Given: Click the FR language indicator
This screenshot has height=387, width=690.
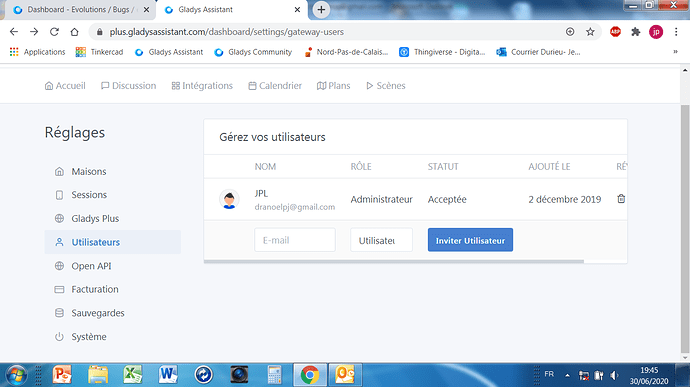Looking at the screenshot, I should click(x=549, y=374).
